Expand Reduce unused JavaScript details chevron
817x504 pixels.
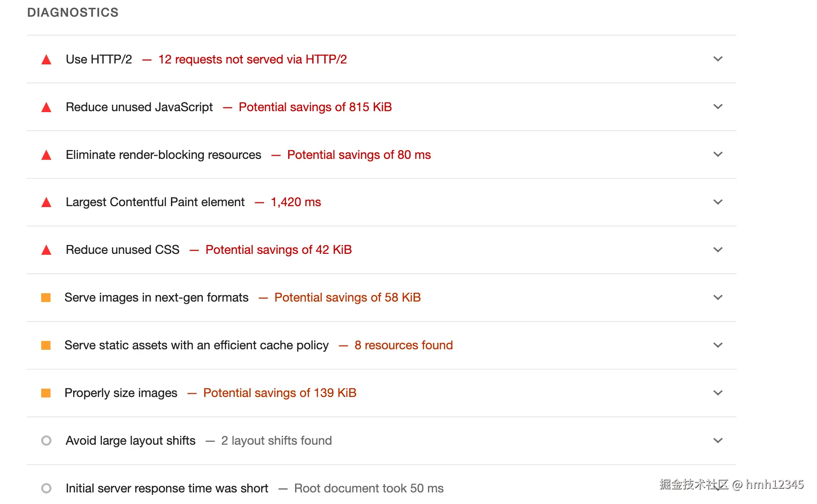718,107
